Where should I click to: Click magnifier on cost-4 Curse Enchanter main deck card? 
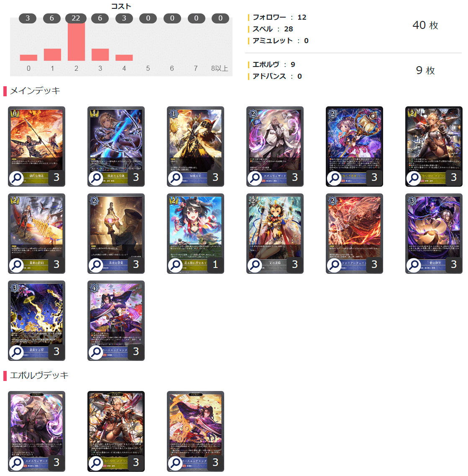(96, 352)
